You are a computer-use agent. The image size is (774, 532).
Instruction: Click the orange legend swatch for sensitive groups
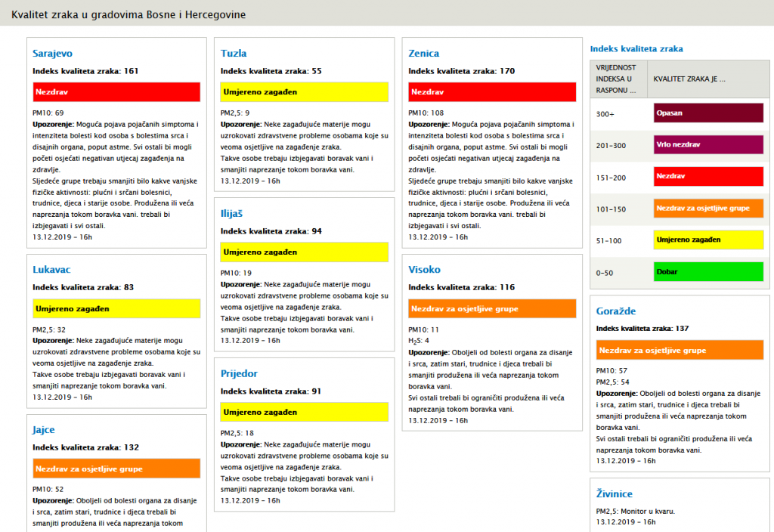click(x=708, y=208)
